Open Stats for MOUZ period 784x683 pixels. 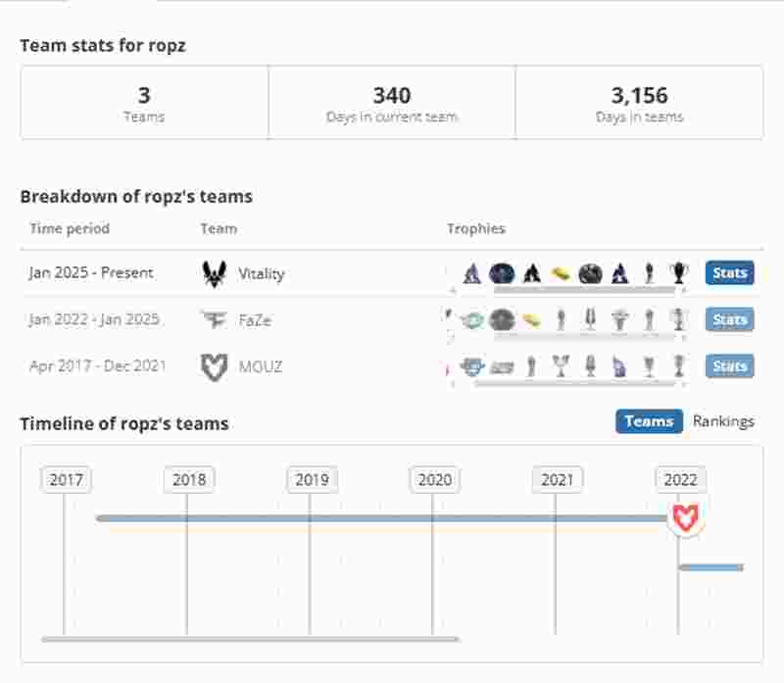[729, 366]
